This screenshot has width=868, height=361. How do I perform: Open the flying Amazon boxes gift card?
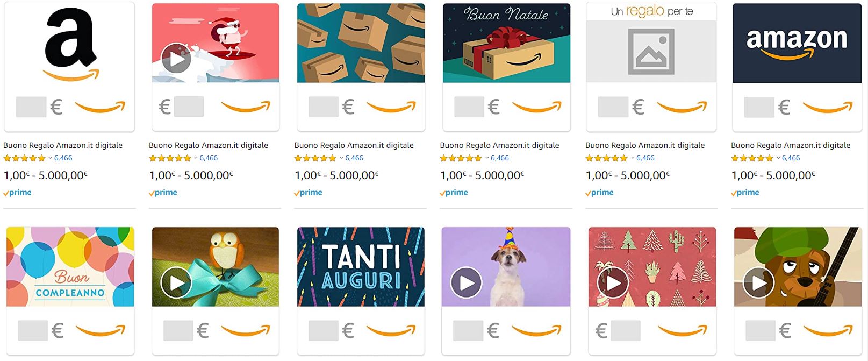click(361, 67)
